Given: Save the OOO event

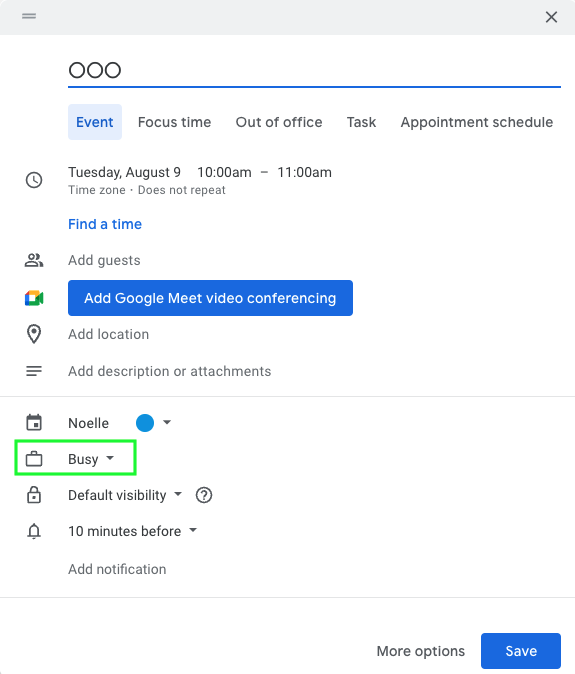Looking at the screenshot, I should click(x=521, y=651).
